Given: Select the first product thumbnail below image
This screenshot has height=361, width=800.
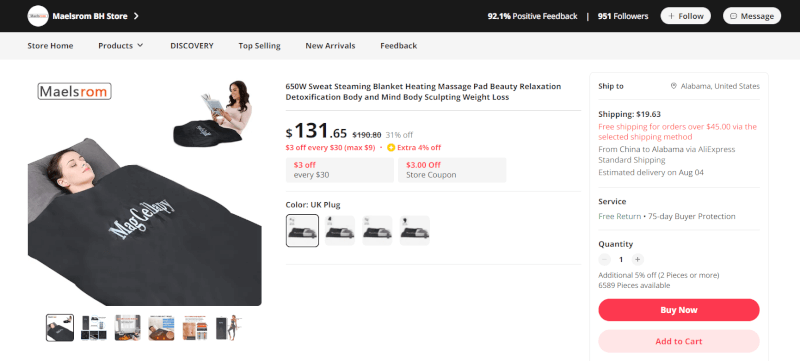Looking at the screenshot, I should tap(60, 327).
